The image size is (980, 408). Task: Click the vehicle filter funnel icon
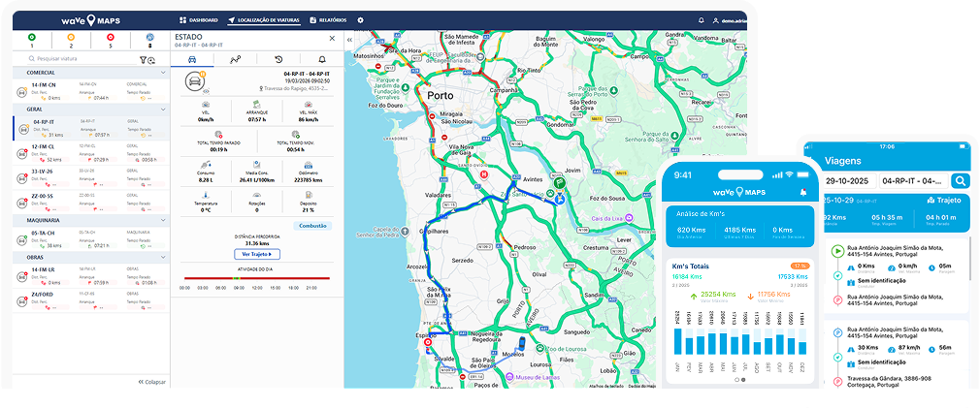(143, 60)
